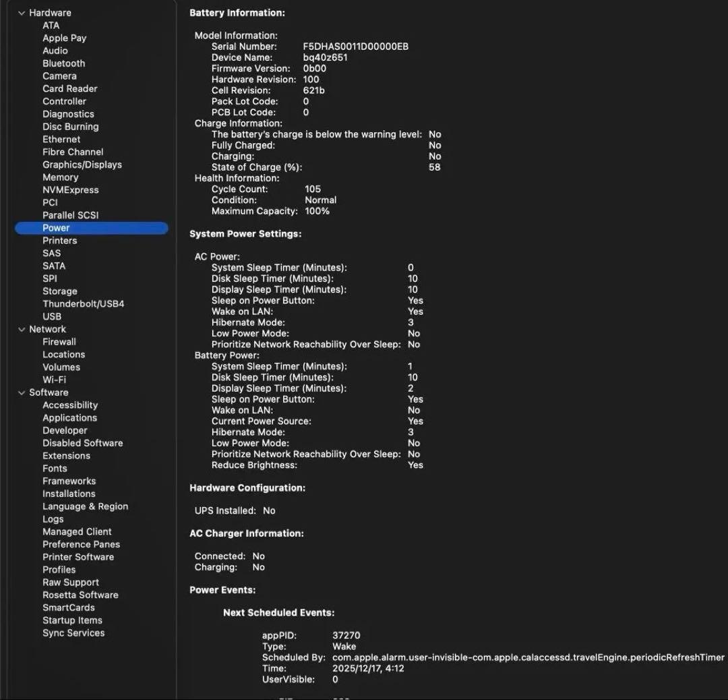
Task: Open the Disabled Software list
Action: pyautogui.click(x=82, y=442)
